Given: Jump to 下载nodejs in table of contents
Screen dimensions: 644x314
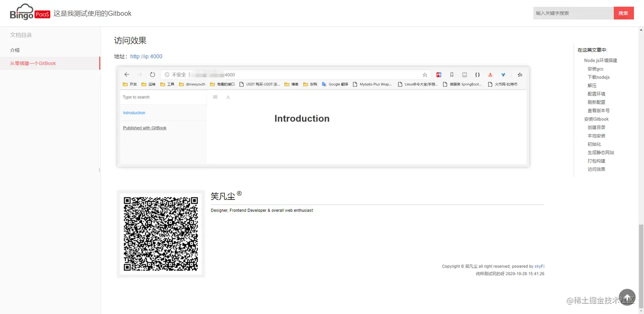Looking at the screenshot, I should pyautogui.click(x=598, y=77).
